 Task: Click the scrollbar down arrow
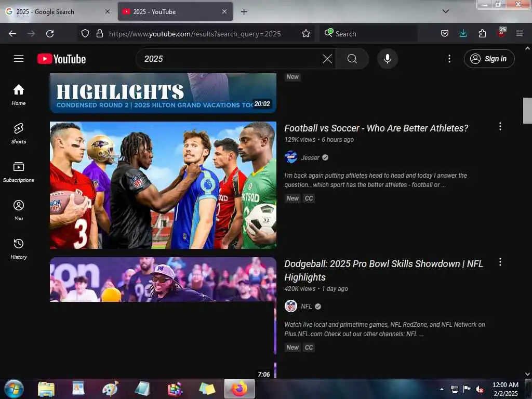coord(527,374)
